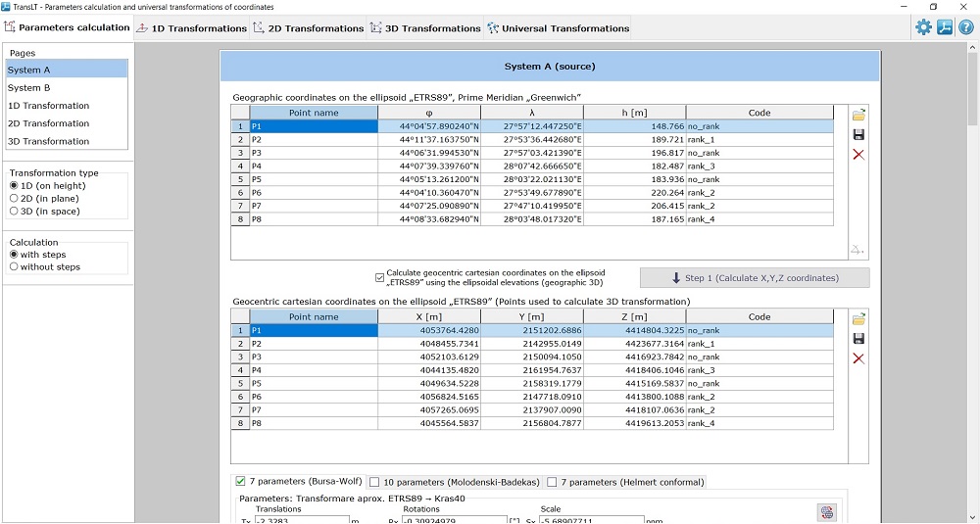
Task: Open the help question mark icon
Action: 965,27
